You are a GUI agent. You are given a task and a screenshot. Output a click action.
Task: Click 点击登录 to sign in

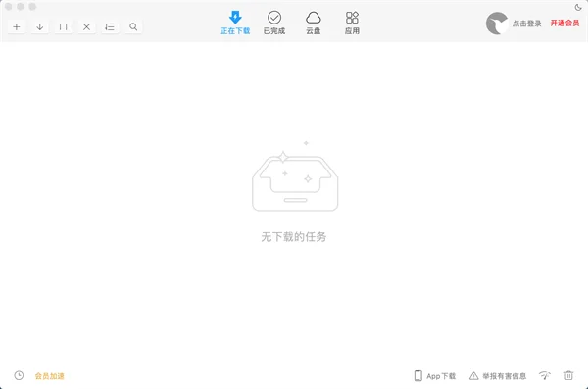click(527, 24)
